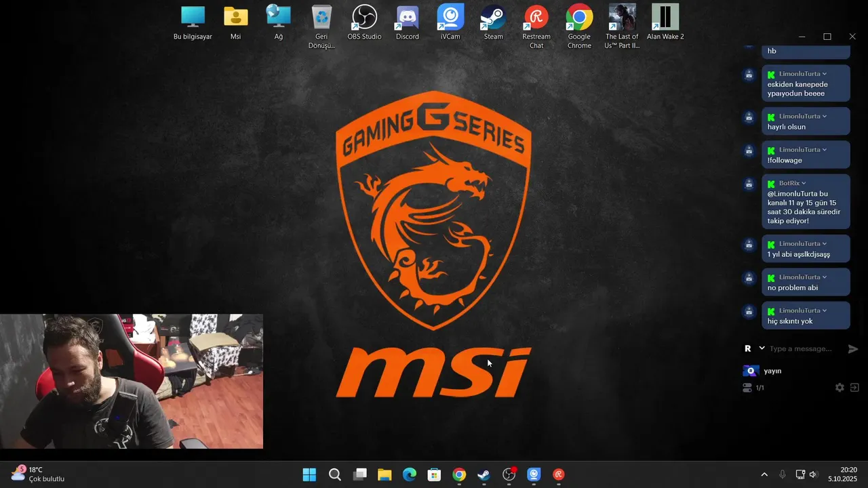
Task: Click the 'hiç sıkıntı yok' chat message
Action: coord(790,321)
